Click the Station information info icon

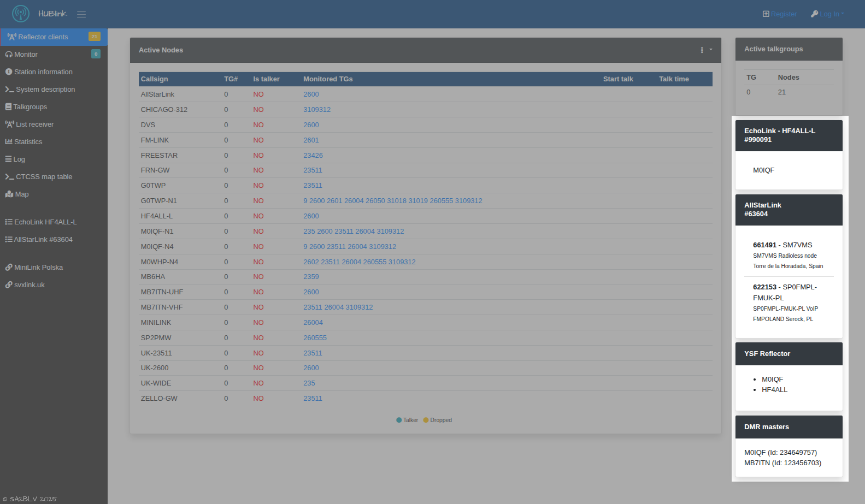pos(9,72)
